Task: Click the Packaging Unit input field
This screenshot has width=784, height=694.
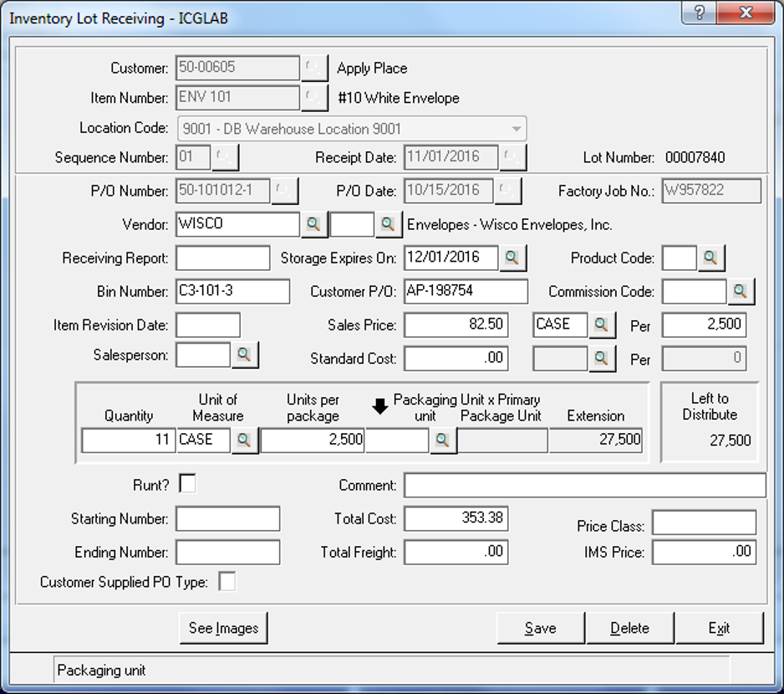Action: [x=397, y=441]
